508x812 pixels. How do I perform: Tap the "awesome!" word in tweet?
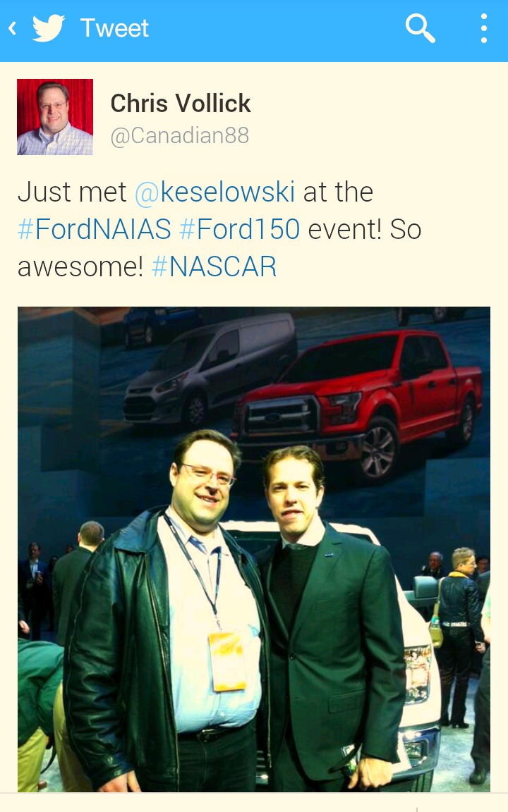point(80,266)
